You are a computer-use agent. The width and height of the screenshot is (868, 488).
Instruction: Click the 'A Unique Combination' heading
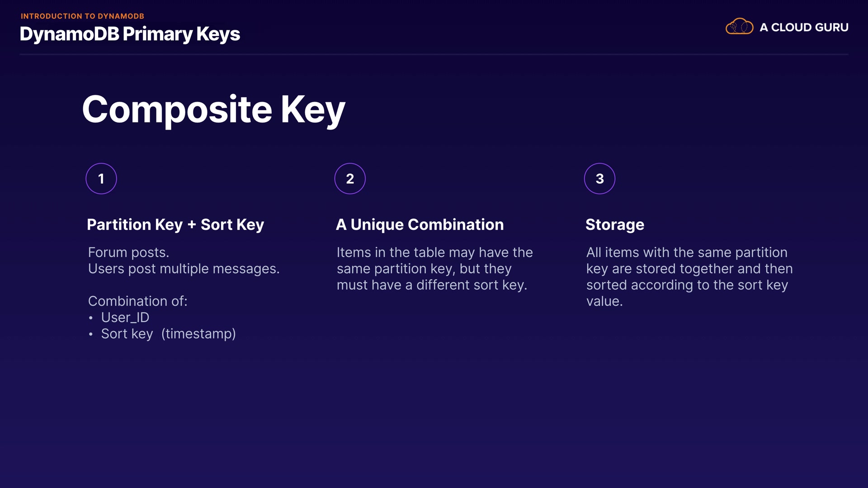tap(420, 225)
